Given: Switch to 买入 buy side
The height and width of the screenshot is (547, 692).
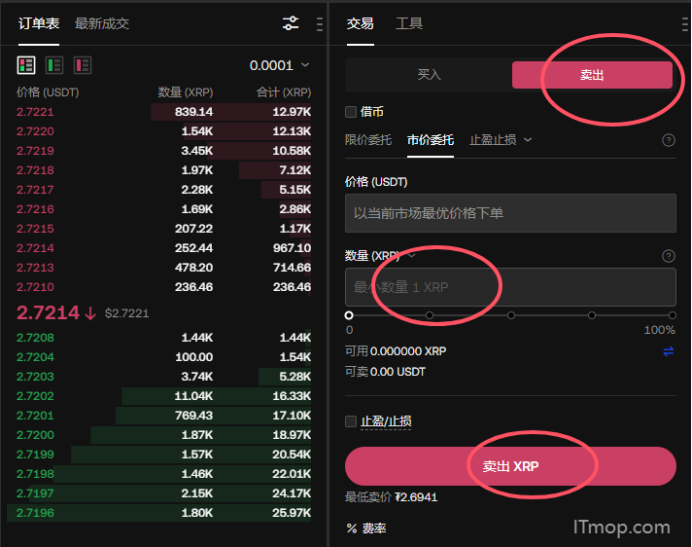Looking at the screenshot, I should 429,75.
